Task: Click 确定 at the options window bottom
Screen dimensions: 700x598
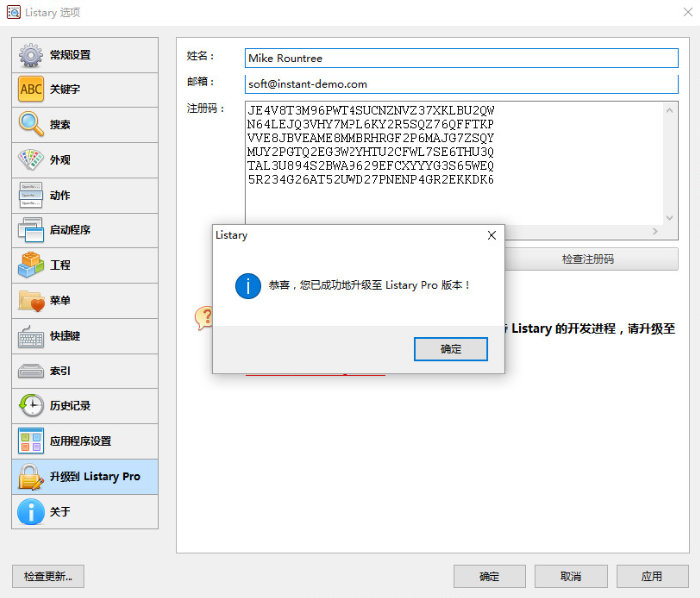Action: click(490, 576)
